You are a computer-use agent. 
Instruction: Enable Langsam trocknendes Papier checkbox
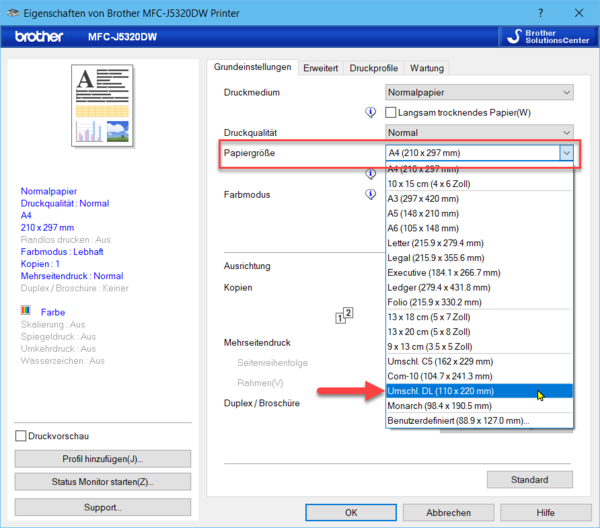392,112
